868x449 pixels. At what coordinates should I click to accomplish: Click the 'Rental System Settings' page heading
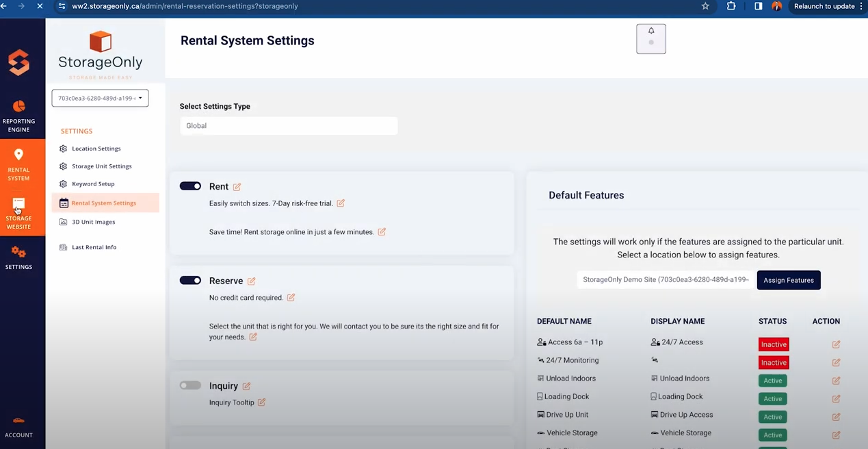(248, 40)
